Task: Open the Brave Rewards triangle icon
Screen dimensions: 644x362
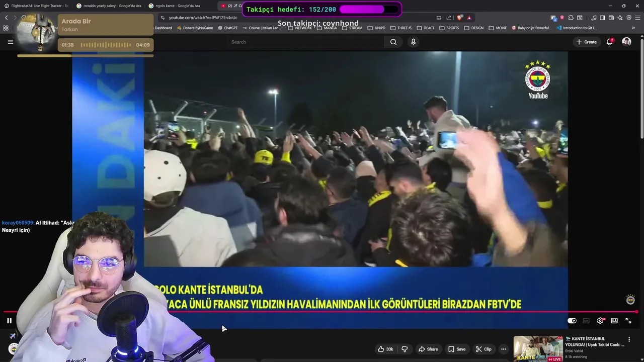Action: point(469,18)
